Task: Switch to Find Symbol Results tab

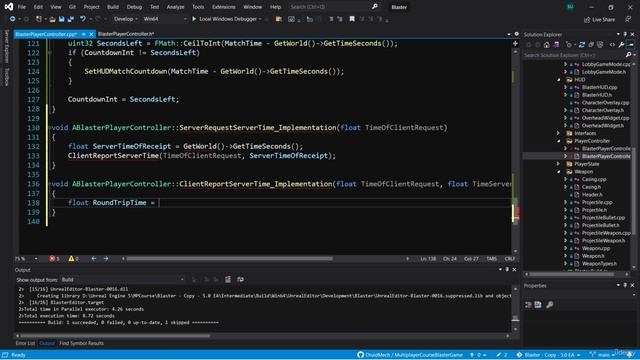Action: coord(82,343)
